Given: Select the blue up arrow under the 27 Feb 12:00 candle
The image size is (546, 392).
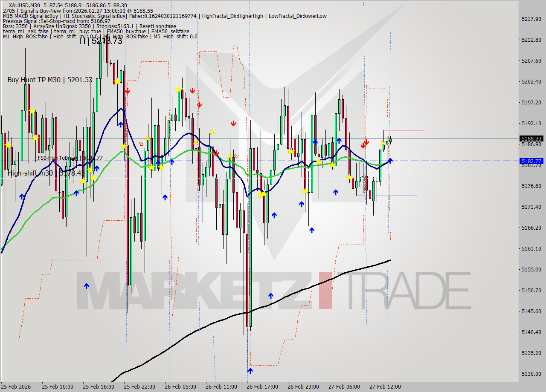Looking at the screenshot, I should point(390,161).
